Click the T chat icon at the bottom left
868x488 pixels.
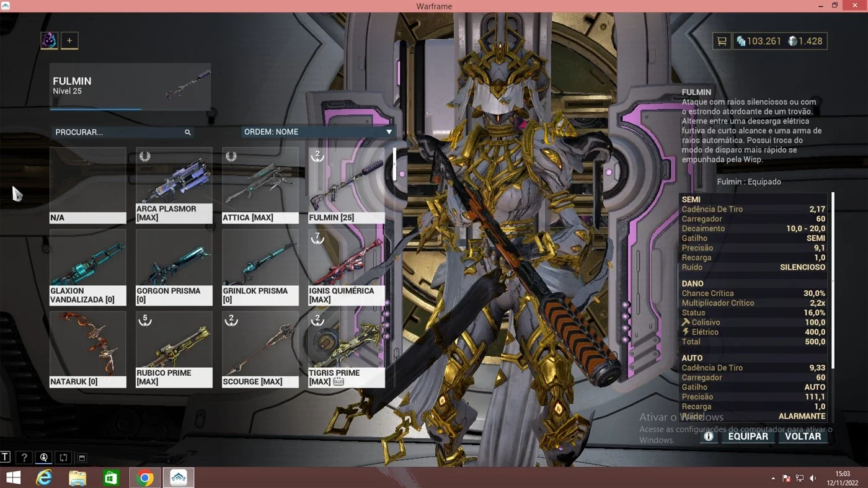click(5, 458)
